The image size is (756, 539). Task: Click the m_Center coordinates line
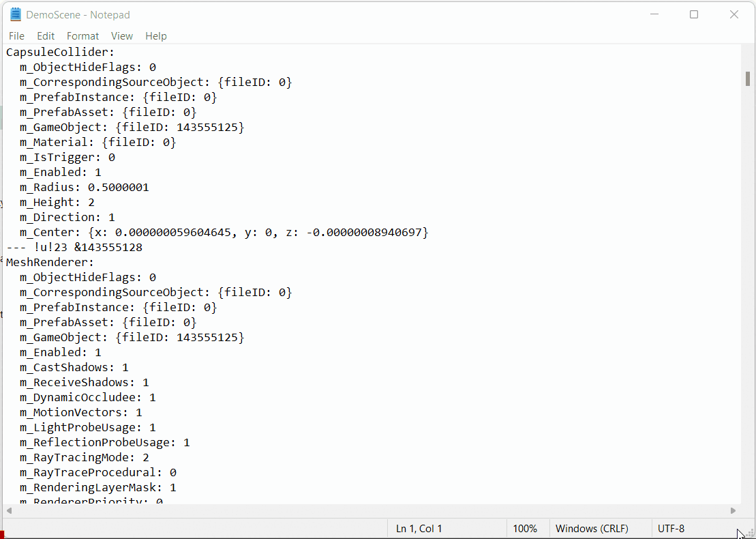point(224,233)
